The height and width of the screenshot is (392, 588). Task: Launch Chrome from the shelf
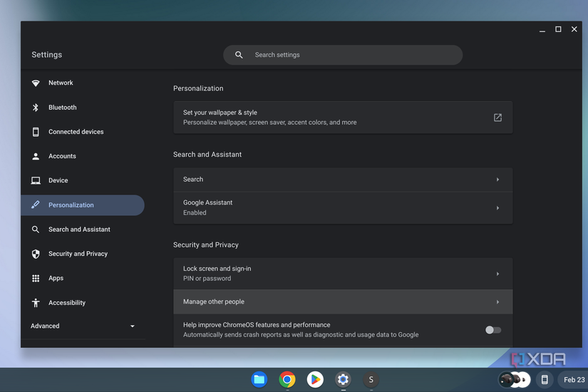(287, 380)
